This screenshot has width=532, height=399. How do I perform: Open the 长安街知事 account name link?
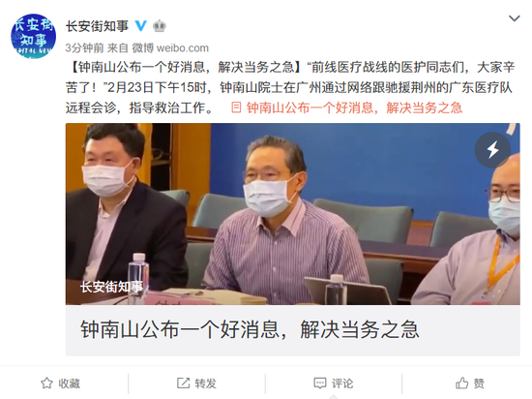click(97, 26)
